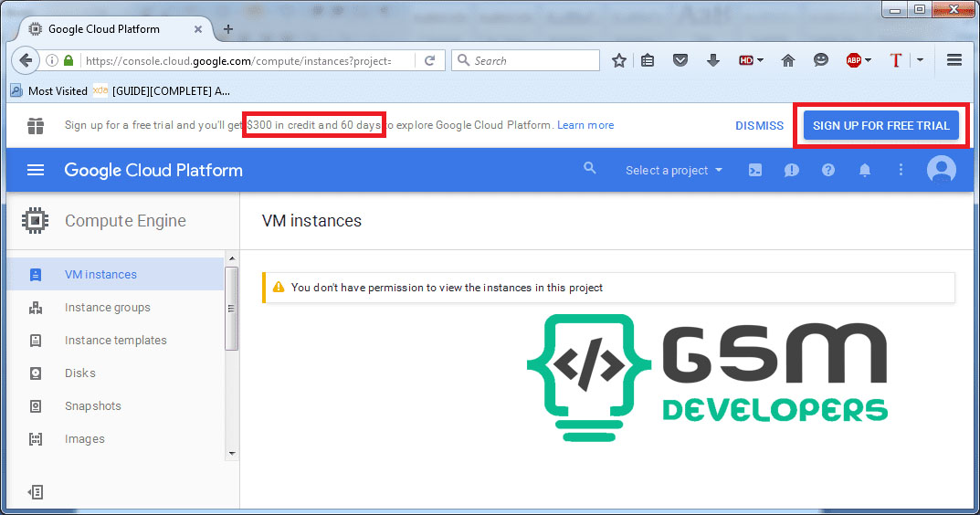
Task: Dismiss the free trial banner
Action: [x=759, y=126]
